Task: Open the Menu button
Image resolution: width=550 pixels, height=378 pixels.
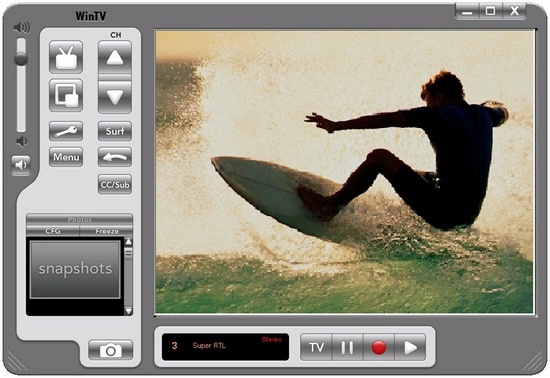Action: pyautogui.click(x=66, y=157)
